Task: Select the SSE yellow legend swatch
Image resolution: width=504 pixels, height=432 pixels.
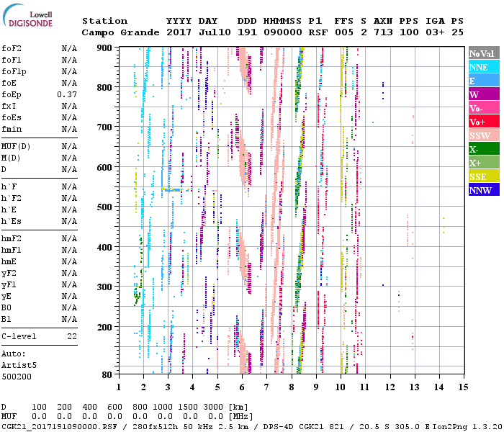Action: pos(484,176)
